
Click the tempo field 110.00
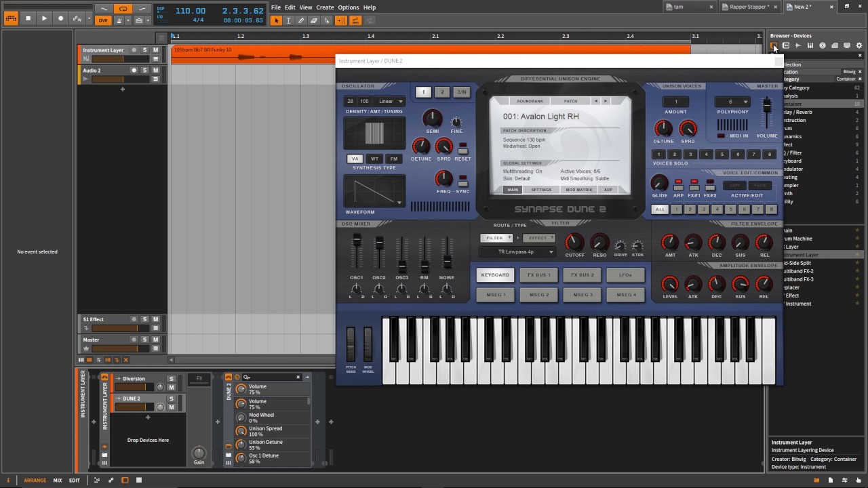[x=191, y=11]
